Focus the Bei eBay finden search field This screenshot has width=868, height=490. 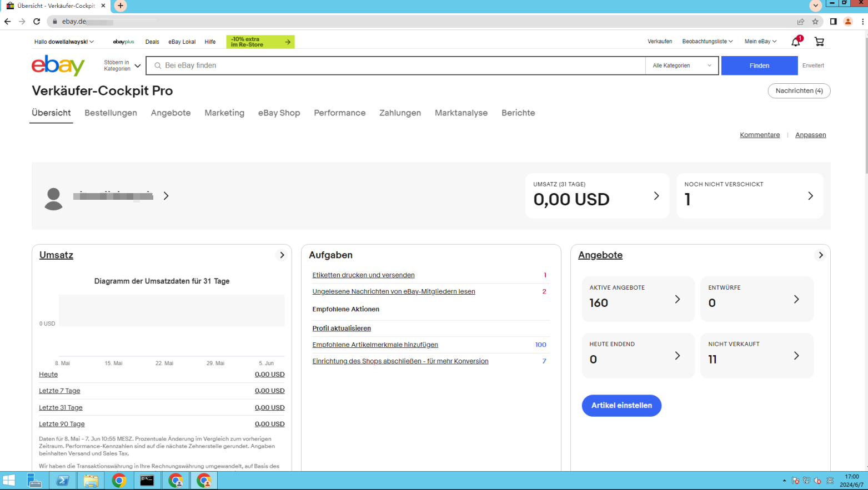coord(395,65)
